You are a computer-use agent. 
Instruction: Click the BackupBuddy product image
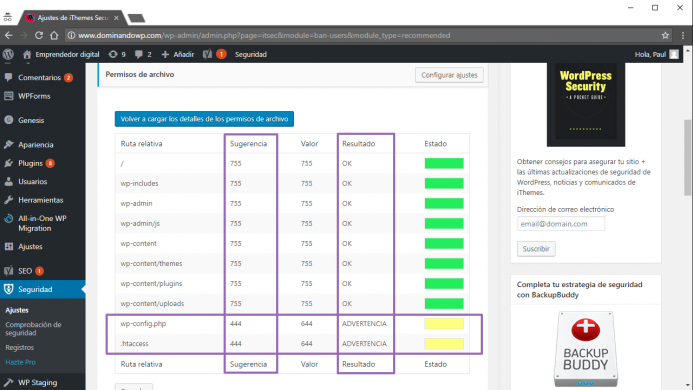click(x=586, y=348)
